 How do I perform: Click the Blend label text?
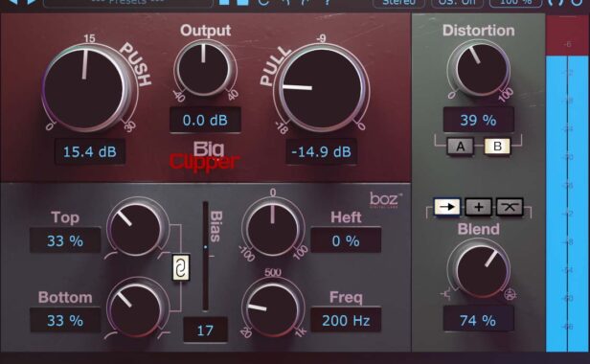point(478,229)
